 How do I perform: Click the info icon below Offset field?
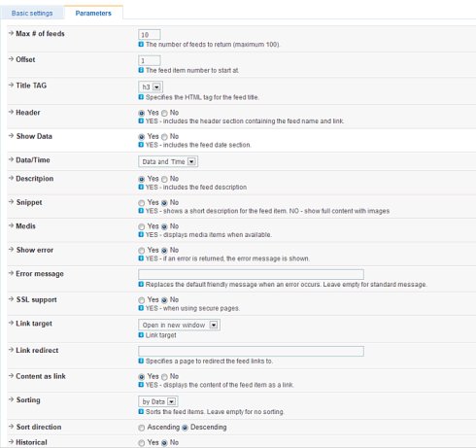[141, 70]
